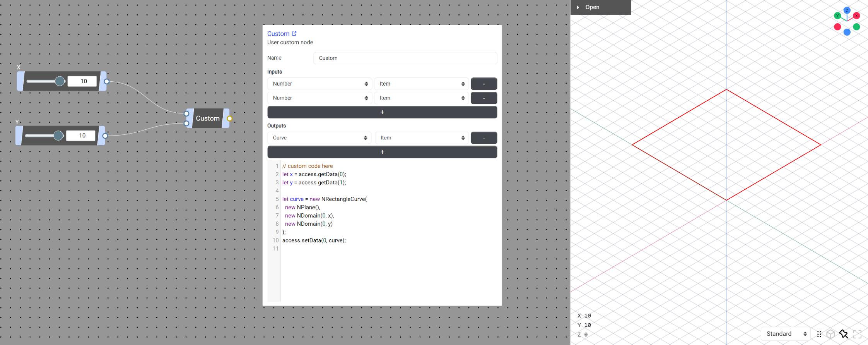Click the X axis gizmo circle
The image size is (868, 345).
(x=856, y=16)
